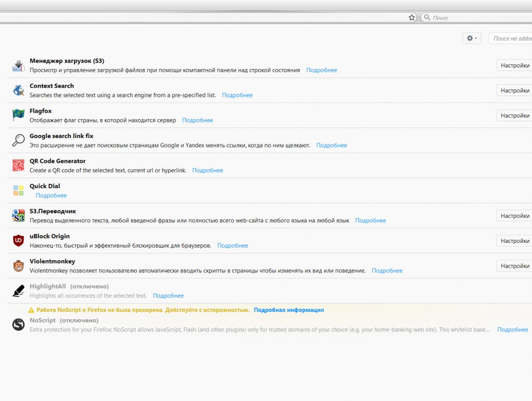Image resolution: width=532 pixels, height=401 pixels.
Task: Open Подробнее link under Quick Dial
Action: pos(51,195)
